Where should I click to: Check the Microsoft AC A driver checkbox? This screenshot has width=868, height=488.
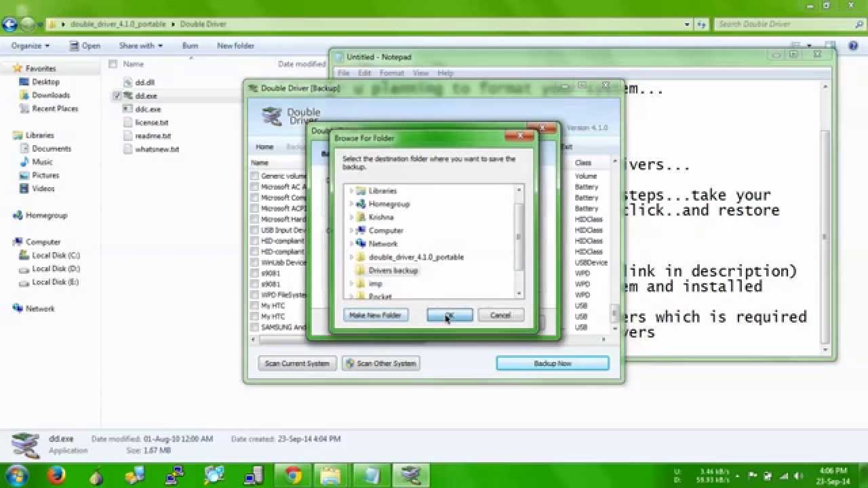[x=254, y=187]
